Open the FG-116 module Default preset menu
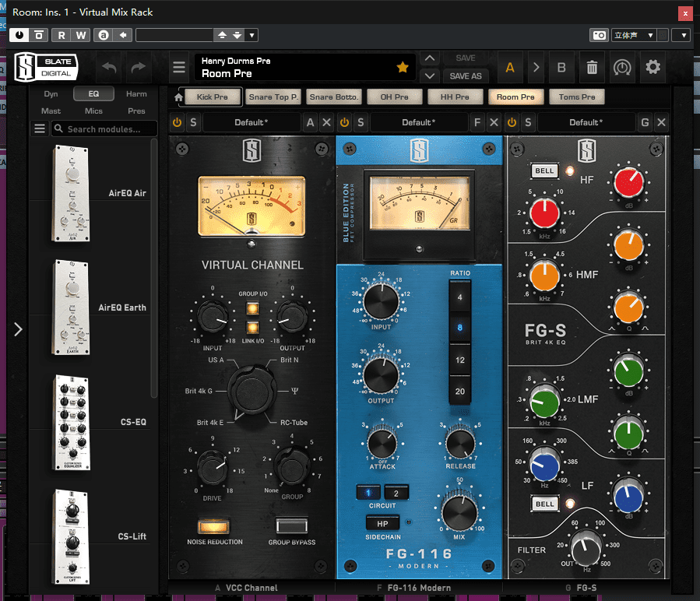 pos(419,122)
